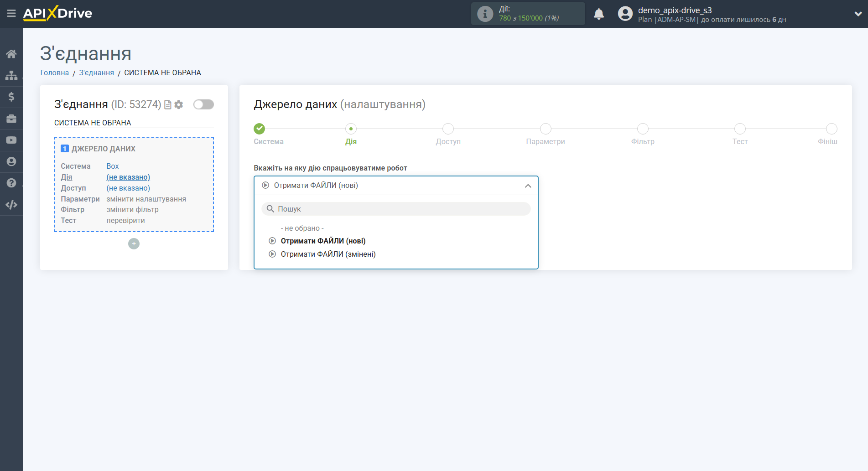Open the briefcase icon in sidebar

[x=11, y=119]
